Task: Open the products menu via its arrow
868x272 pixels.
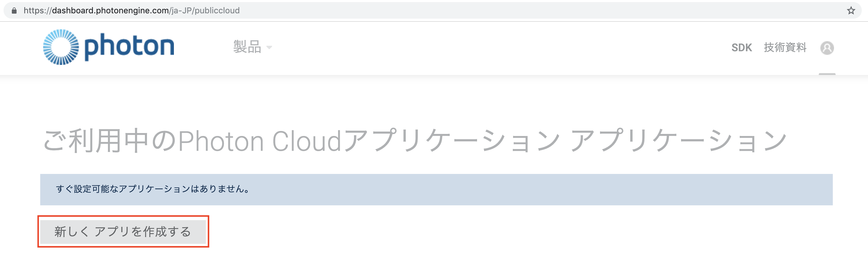Action: 269,48
